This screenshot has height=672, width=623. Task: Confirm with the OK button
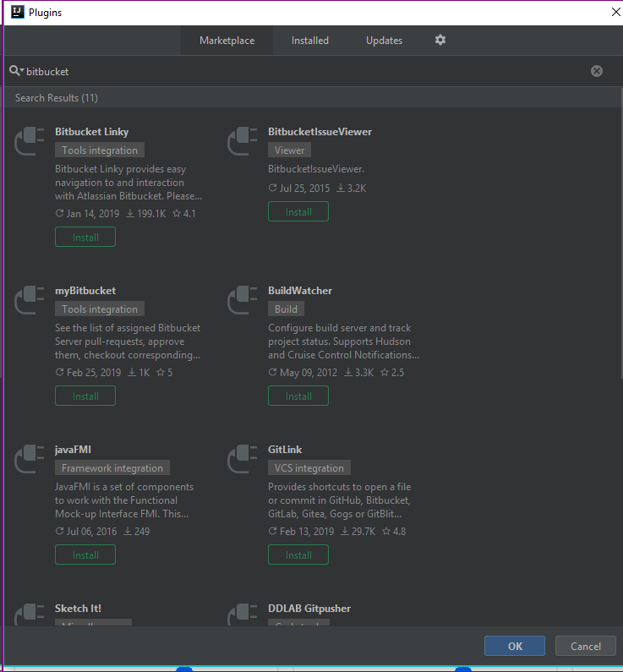coord(515,646)
